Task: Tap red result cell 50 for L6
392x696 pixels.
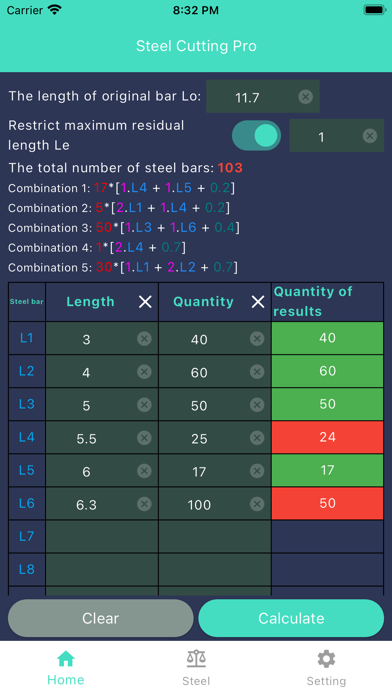Action: pos(328,503)
